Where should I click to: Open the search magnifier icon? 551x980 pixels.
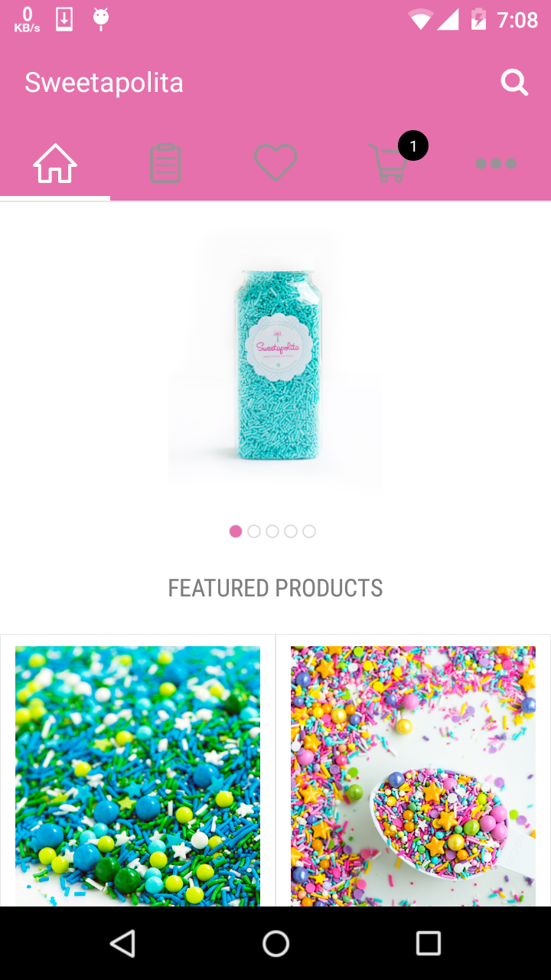tap(514, 83)
